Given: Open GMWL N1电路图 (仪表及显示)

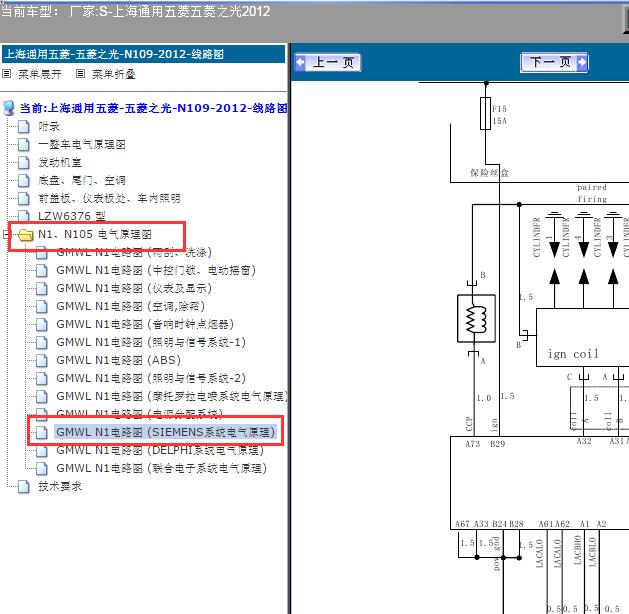Looking at the screenshot, I should point(134,288).
